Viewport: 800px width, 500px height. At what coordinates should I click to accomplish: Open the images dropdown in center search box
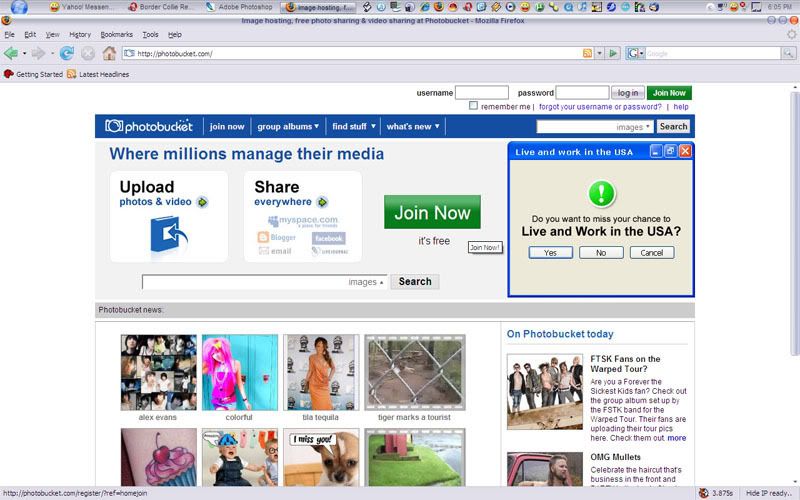pos(366,282)
